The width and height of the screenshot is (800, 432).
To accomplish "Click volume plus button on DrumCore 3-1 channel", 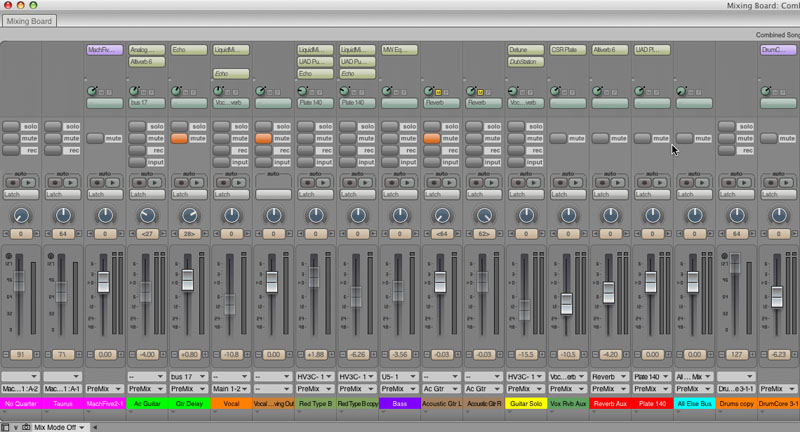I will click(x=794, y=354).
